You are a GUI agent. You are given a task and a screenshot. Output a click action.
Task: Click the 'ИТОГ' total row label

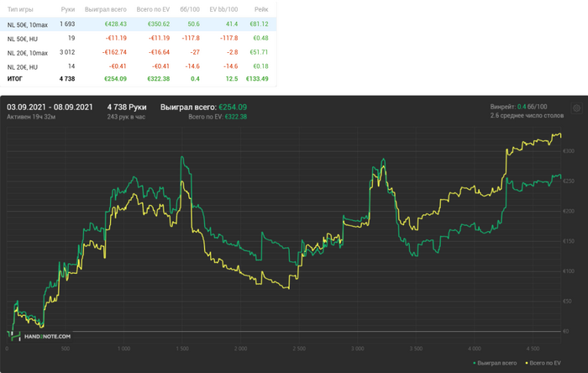tap(15, 79)
